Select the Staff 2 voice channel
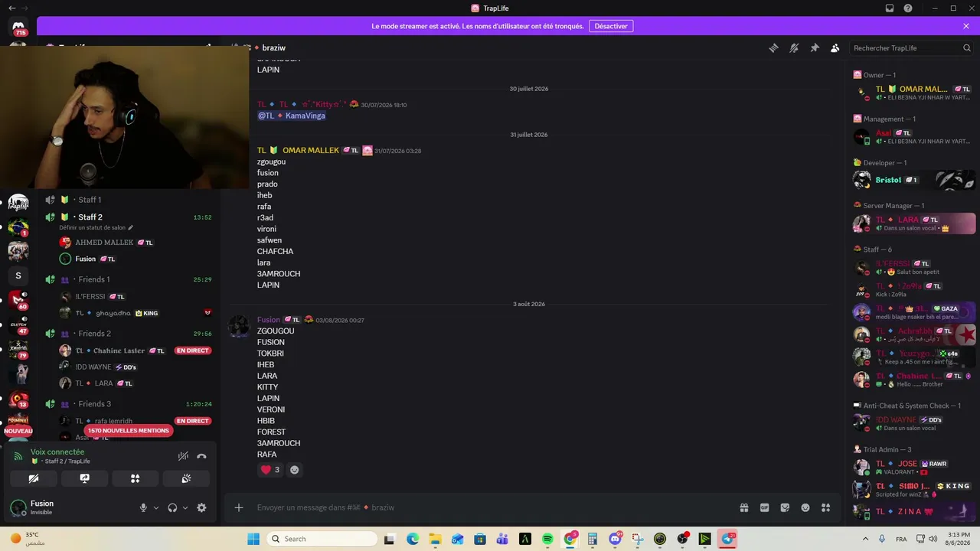 [x=128, y=217]
